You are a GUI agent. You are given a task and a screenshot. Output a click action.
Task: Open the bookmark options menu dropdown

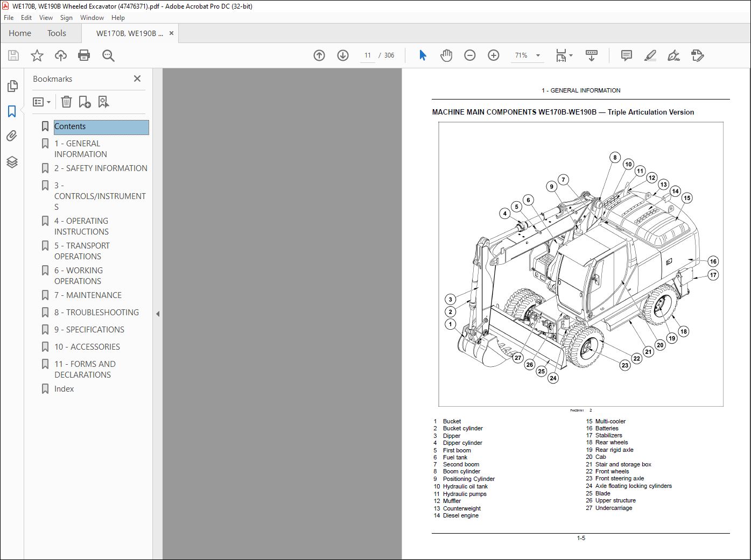pyautogui.click(x=42, y=102)
